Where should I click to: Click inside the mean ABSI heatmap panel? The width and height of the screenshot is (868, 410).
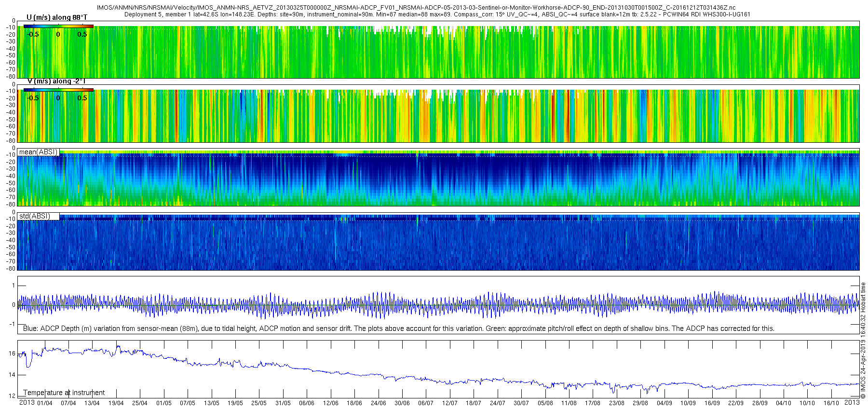click(x=438, y=178)
